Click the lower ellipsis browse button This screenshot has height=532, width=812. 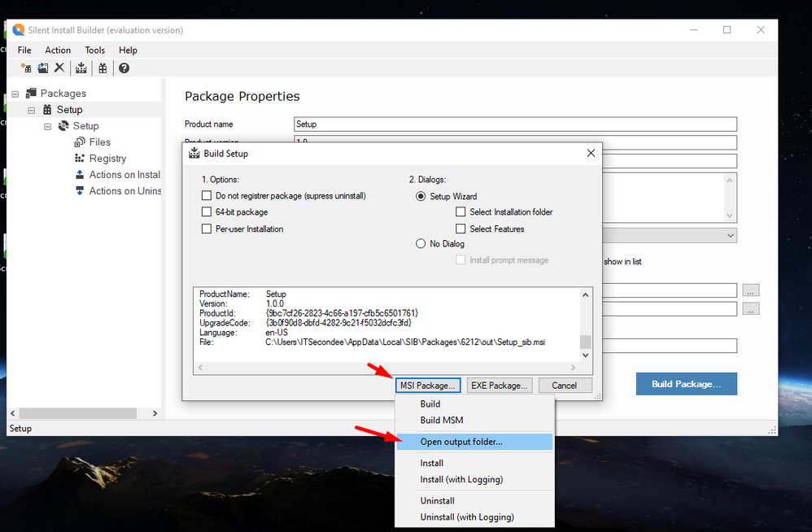tap(750, 308)
